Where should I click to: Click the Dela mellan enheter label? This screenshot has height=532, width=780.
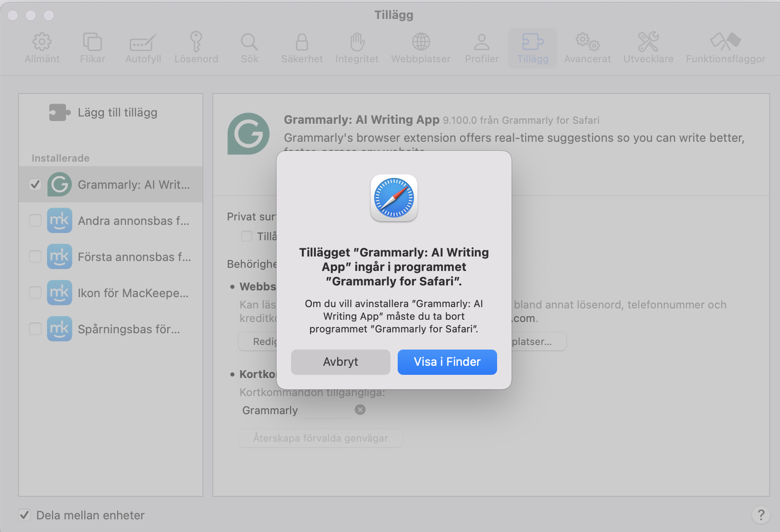tap(90, 515)
